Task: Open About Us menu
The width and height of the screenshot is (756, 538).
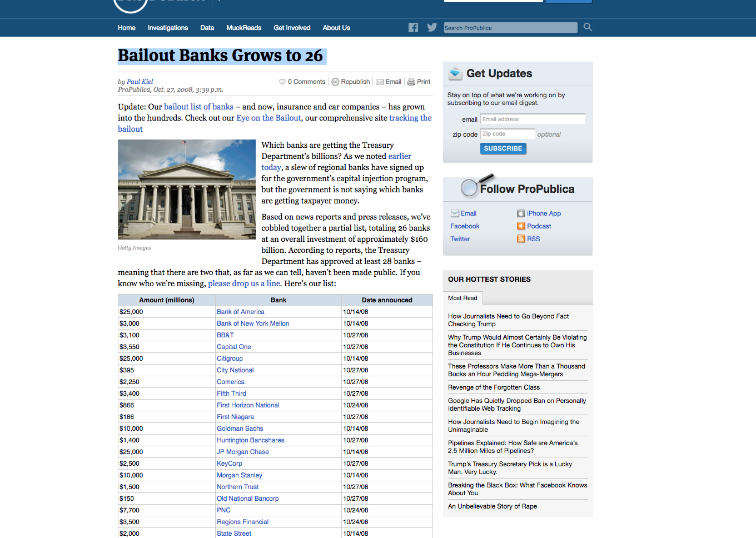Action: (x=336, y=28)
